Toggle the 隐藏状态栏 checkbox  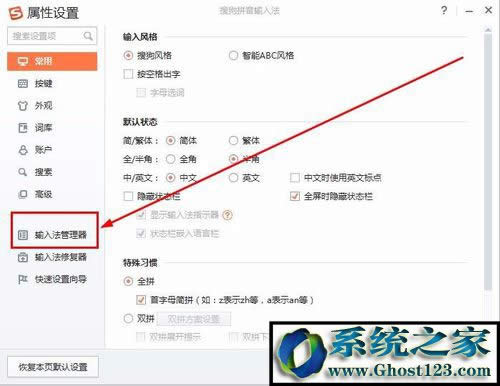point(128,196)
